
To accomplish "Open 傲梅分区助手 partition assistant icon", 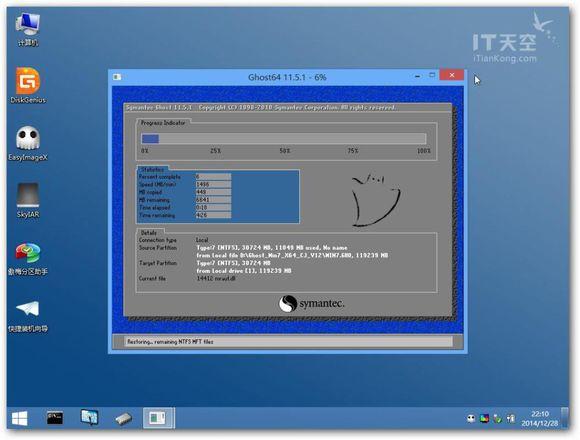I will tap(28, 259).
